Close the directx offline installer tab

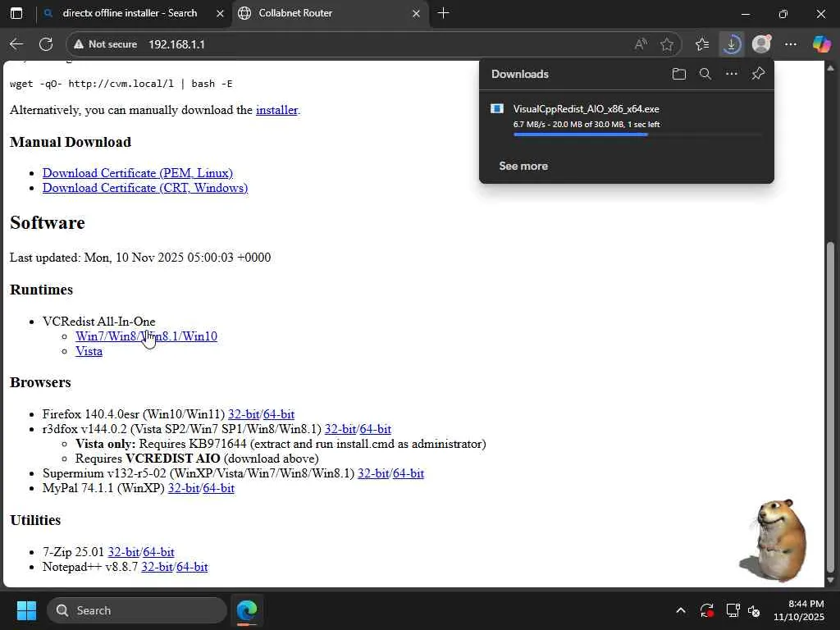tap(220, 13)
